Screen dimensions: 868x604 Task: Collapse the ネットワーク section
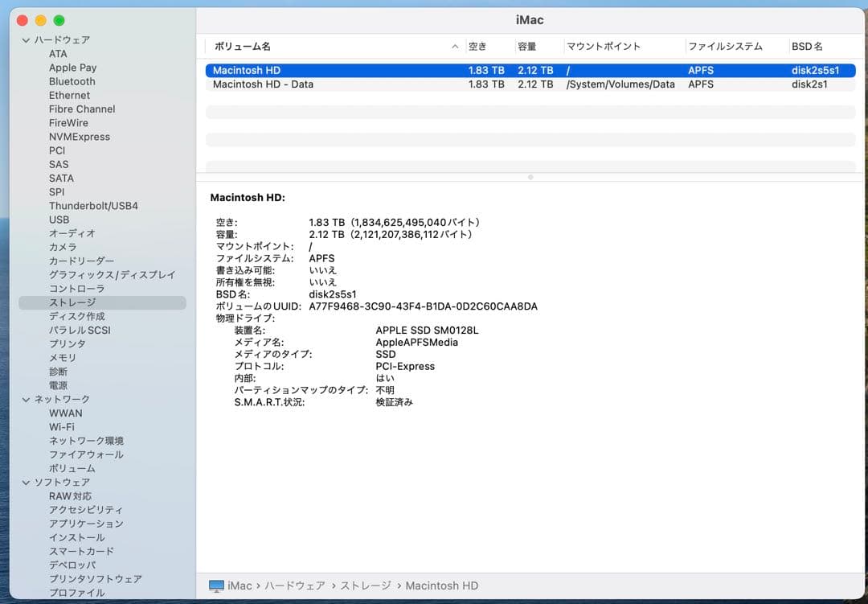click(25, 399)
